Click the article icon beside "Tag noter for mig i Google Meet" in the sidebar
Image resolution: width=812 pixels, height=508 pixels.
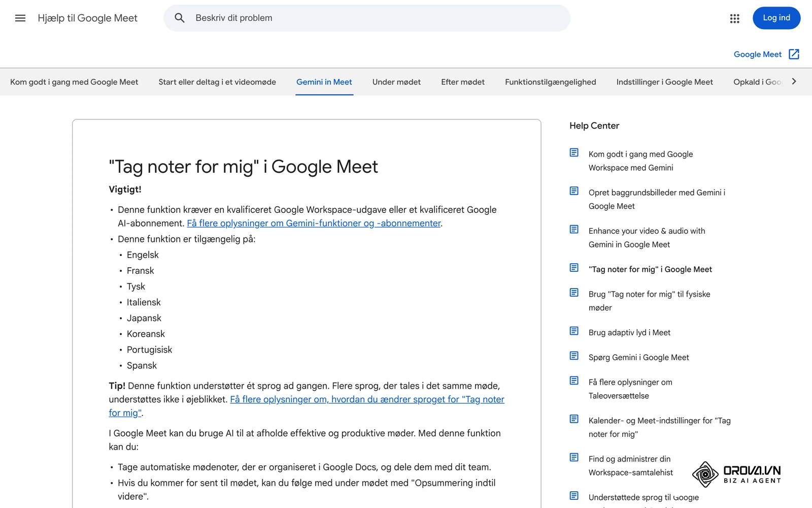pyautogui.click(x=574, y=268)
